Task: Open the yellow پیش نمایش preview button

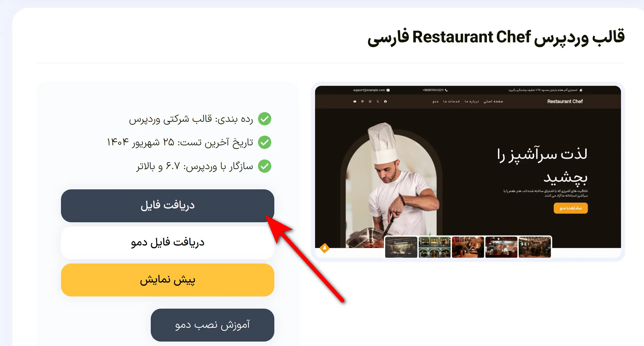Action: coord(168,280)
